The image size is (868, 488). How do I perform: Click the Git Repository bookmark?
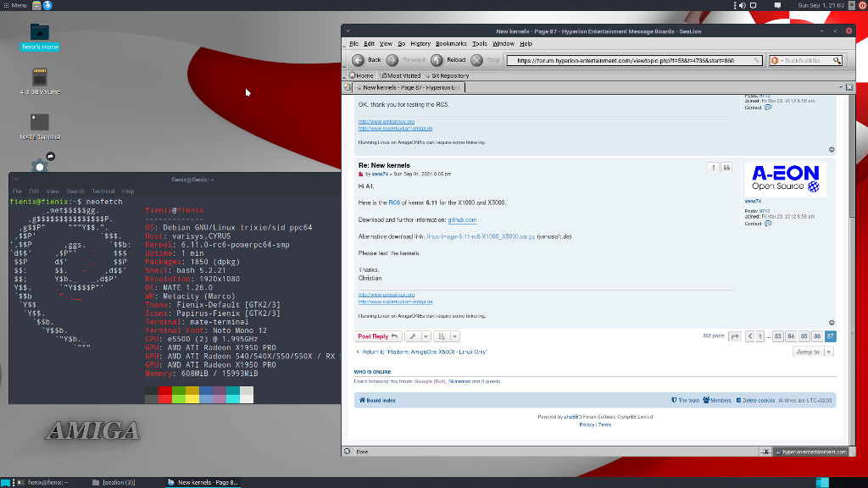447,75
